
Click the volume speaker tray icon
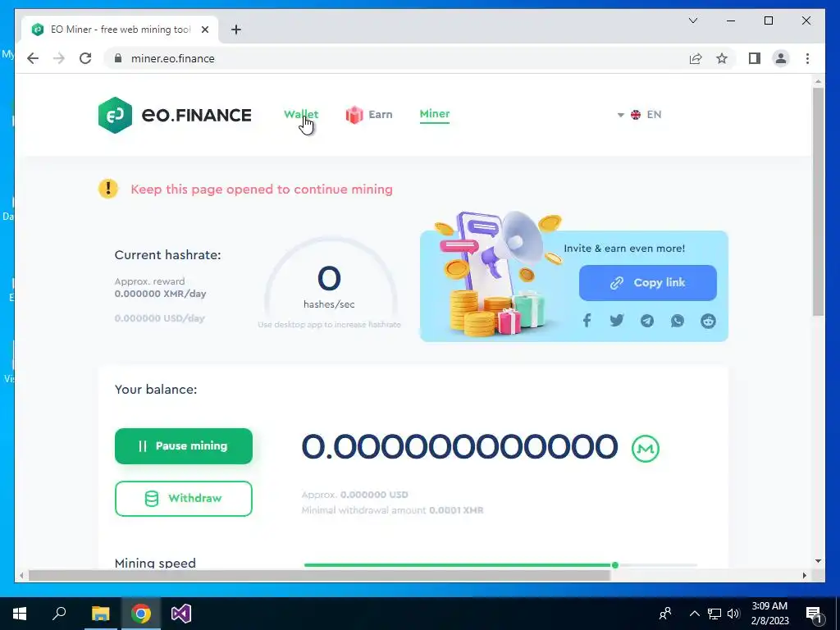click(x=733, y=614)
